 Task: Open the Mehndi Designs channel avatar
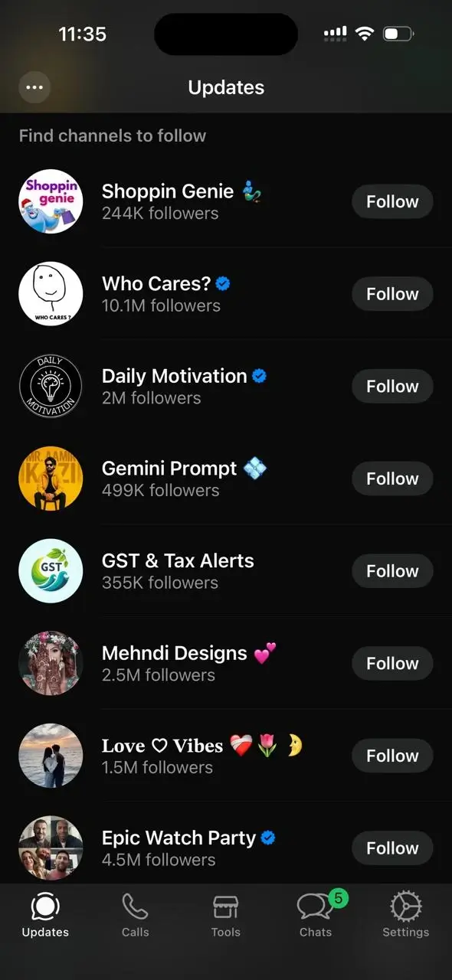click(x=51, y=663)
